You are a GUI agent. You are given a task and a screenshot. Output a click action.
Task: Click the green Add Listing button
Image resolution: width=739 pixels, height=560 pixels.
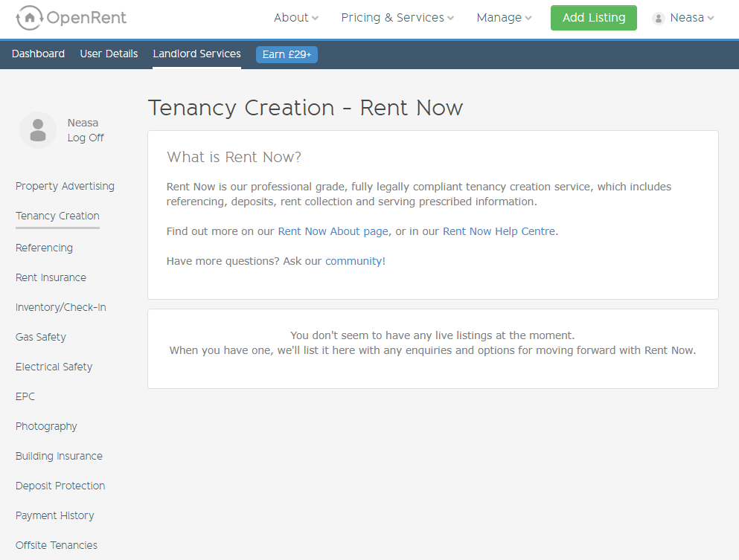pyautogui.click(x=593, y=18)
